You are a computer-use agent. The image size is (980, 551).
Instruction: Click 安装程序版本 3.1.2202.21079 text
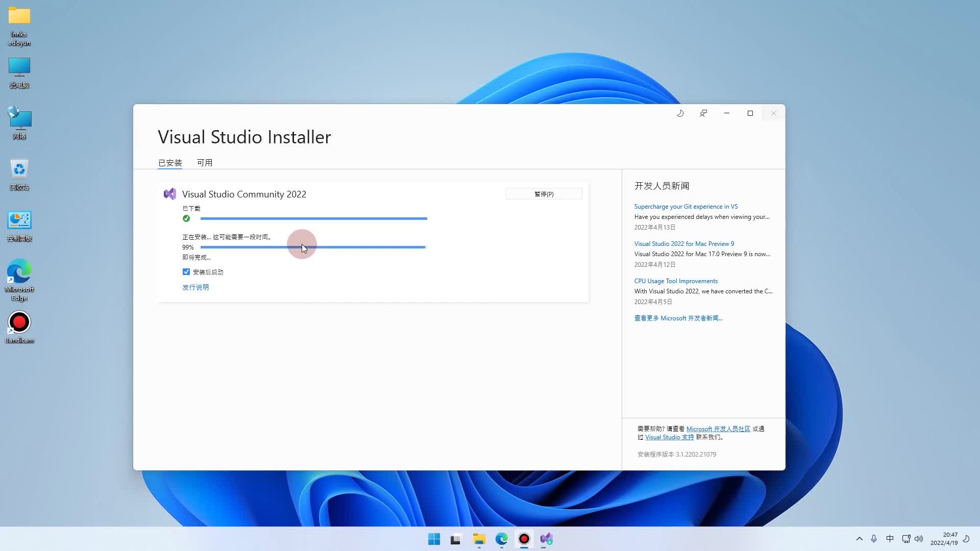click(x=677, y=455)
